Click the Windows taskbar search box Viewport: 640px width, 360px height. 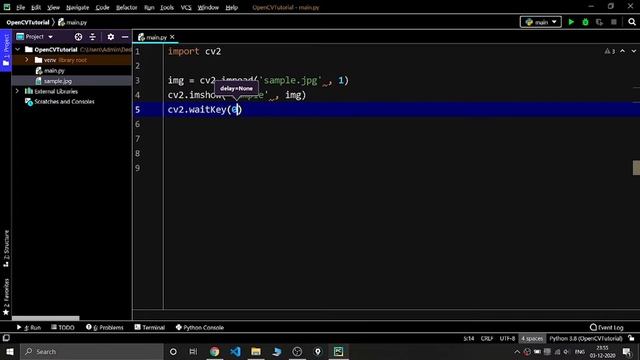[x=92, y=351]
